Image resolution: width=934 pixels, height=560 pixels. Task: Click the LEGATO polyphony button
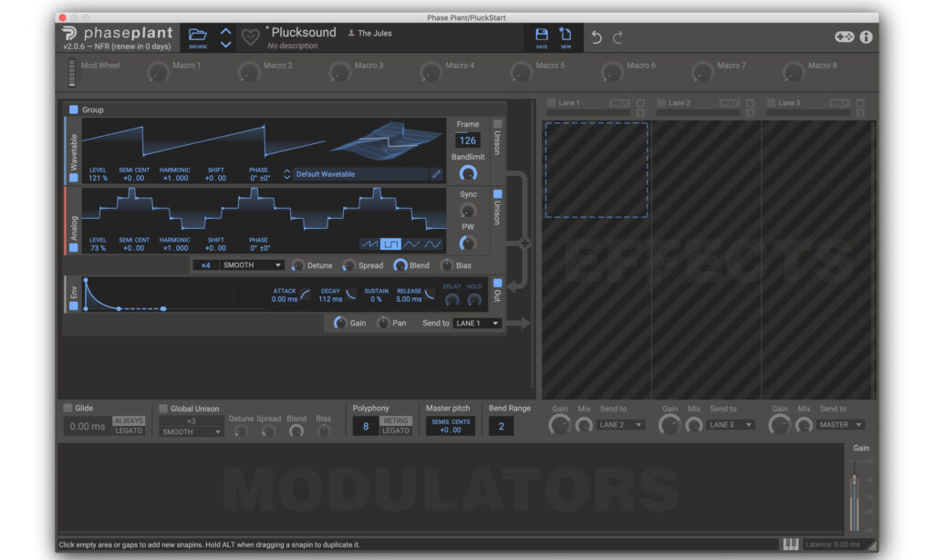click(x=396, y=430)
